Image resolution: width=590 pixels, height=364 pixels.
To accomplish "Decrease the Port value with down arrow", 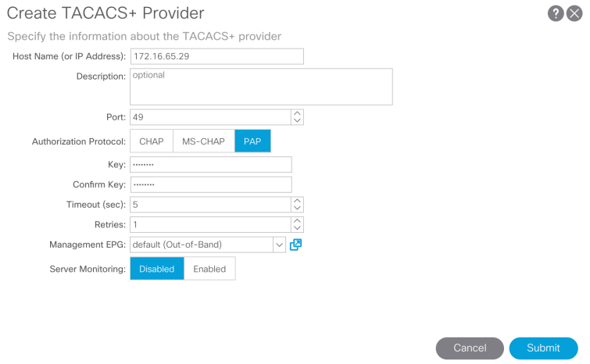I will tap(297, 121).
